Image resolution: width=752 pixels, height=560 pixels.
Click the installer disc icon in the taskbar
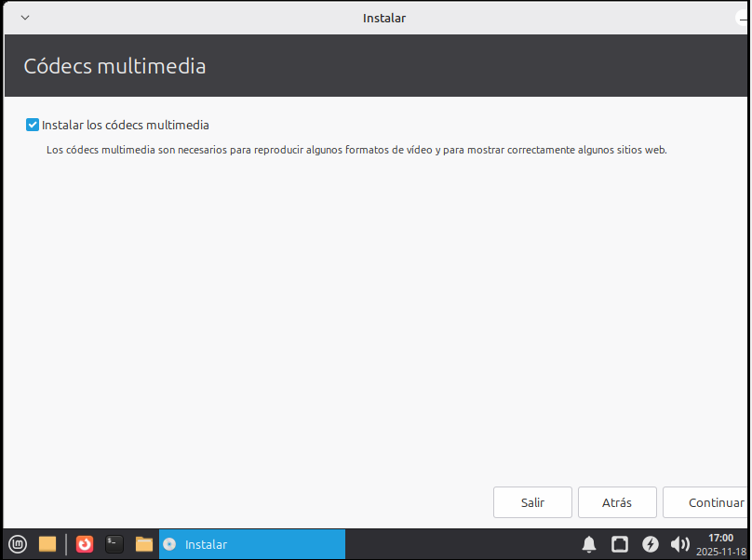[170, 544]
